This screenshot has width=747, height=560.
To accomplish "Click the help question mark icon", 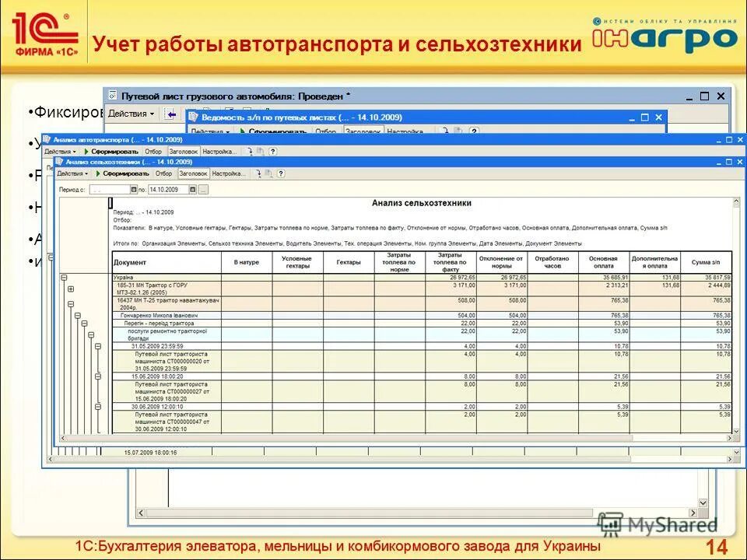I will [280, 173].
